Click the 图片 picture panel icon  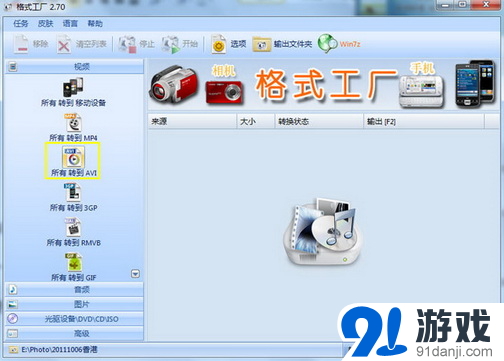pos(13,304)
